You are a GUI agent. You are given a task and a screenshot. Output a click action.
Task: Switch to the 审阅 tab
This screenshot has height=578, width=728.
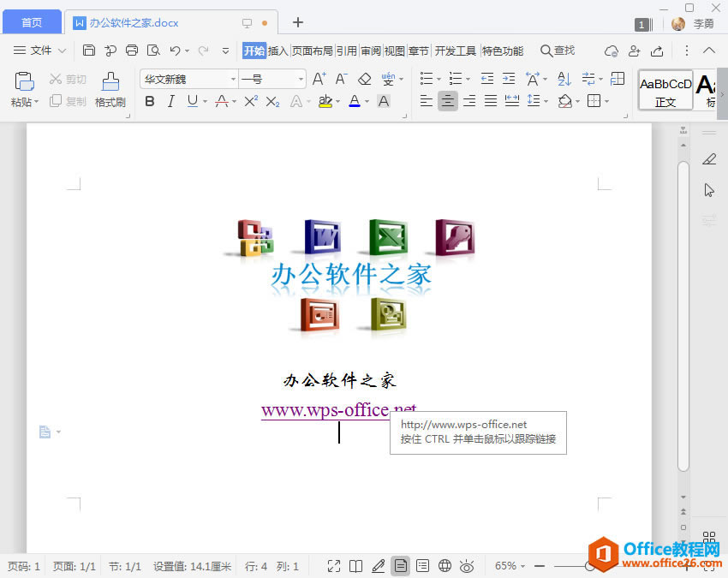click(371, 51)
